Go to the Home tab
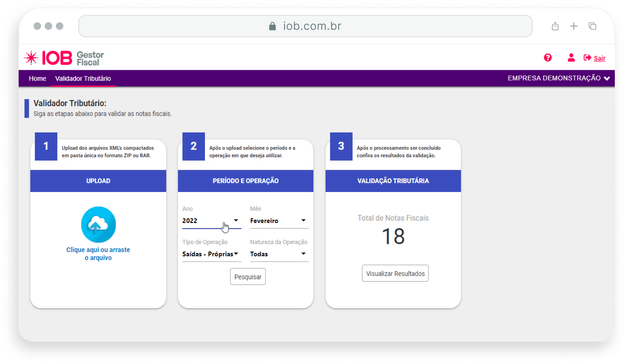Image resolution: width=626 pixels, height=364 pixels. click(37, 78)
